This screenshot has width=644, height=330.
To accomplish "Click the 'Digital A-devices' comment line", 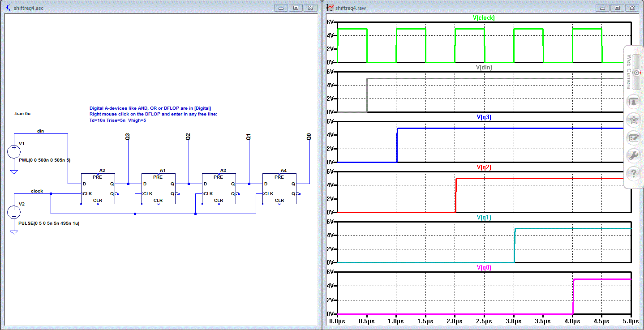I will (x=150, y=108).
